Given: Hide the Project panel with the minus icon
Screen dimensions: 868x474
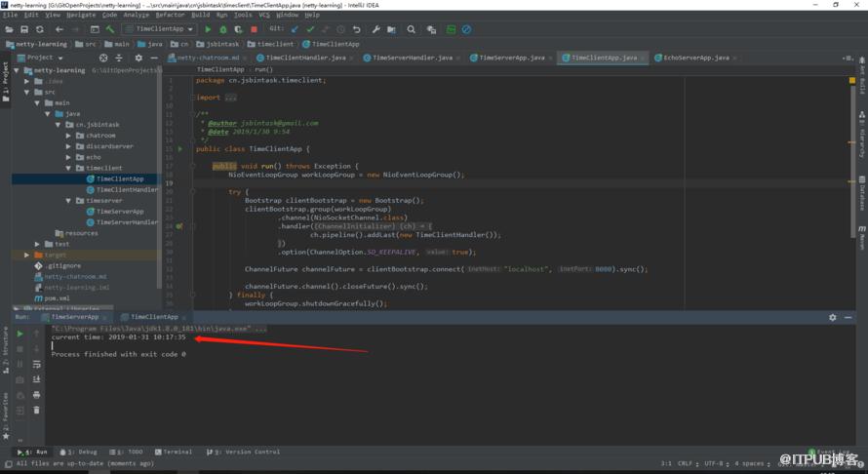Looking at the screenshot, I should coord(154,58).
